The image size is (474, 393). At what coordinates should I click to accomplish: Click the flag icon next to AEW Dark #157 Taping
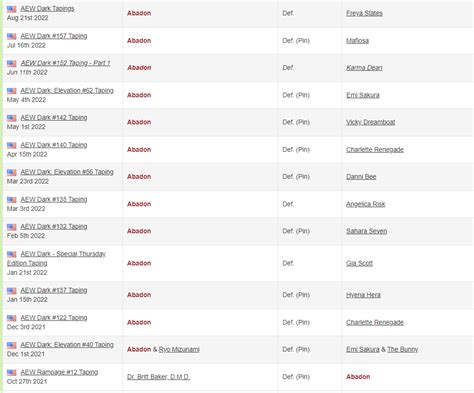coord(12,36)
